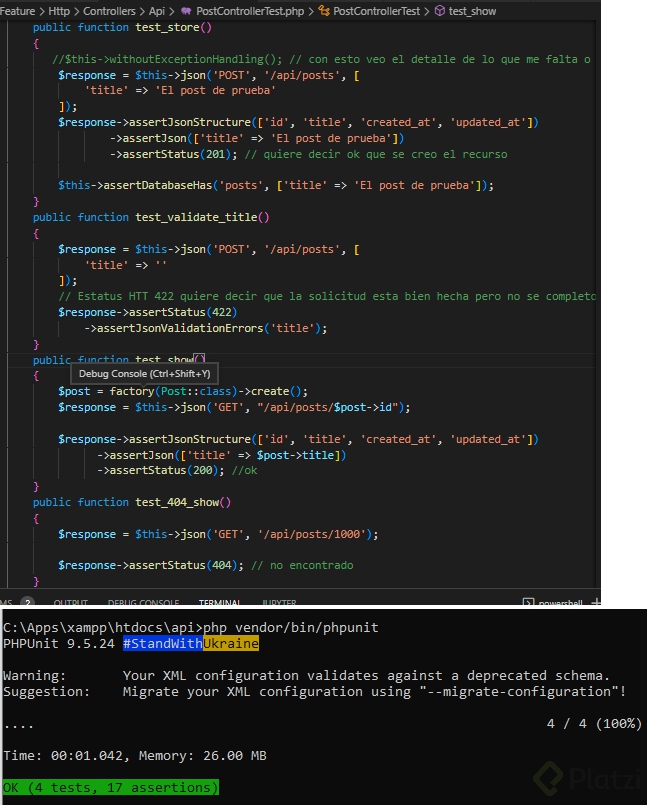
Task: Click the assertJsonValidationErrors('title') line
Action: (205, 328)
